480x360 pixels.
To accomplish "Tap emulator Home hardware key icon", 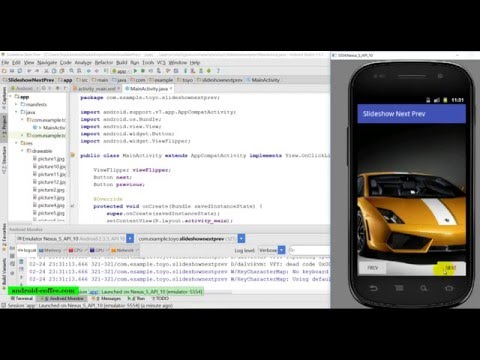I will [x=449, y=288].
